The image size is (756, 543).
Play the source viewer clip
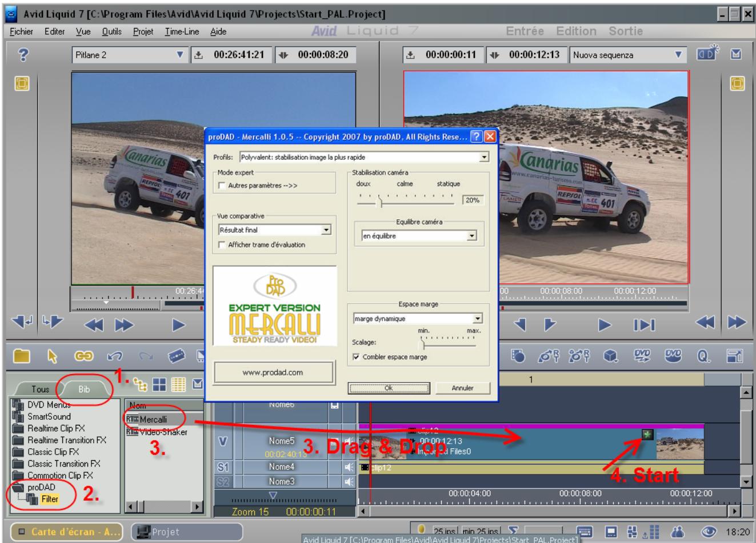coord(179,325)
